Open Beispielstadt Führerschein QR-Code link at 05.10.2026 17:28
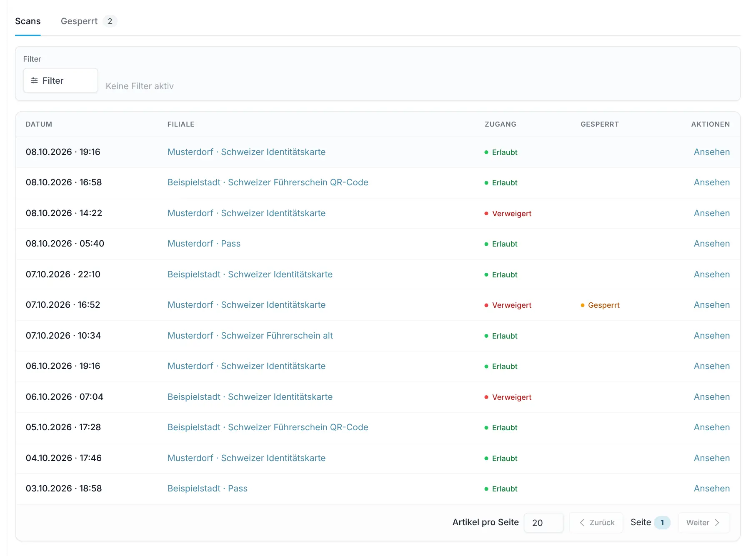The image size is (756, 556). 268,427
